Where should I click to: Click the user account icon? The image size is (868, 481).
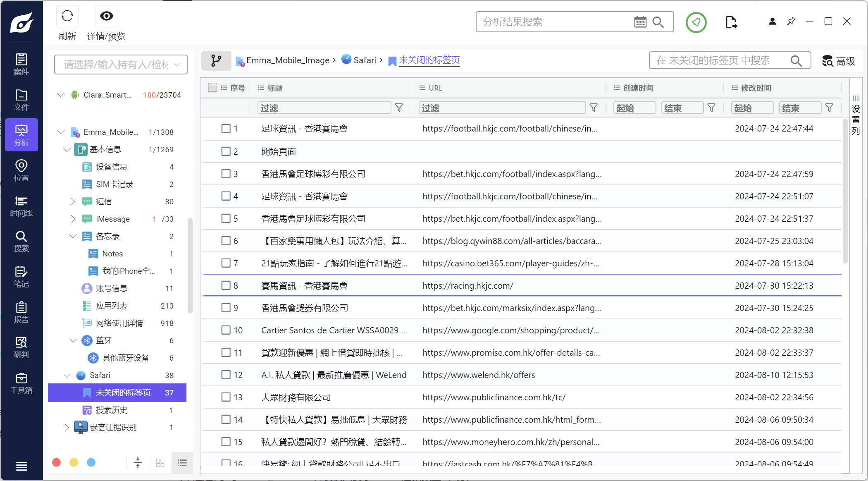click(x=772, y=22)
